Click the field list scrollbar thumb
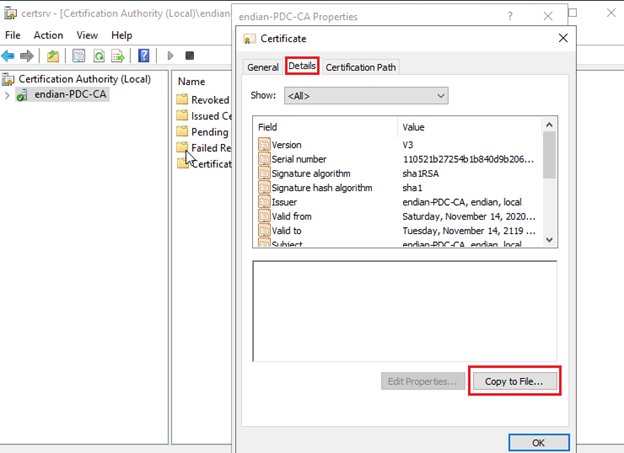Image resolution: width=624 pixels, height=453 pixels. 549,155
